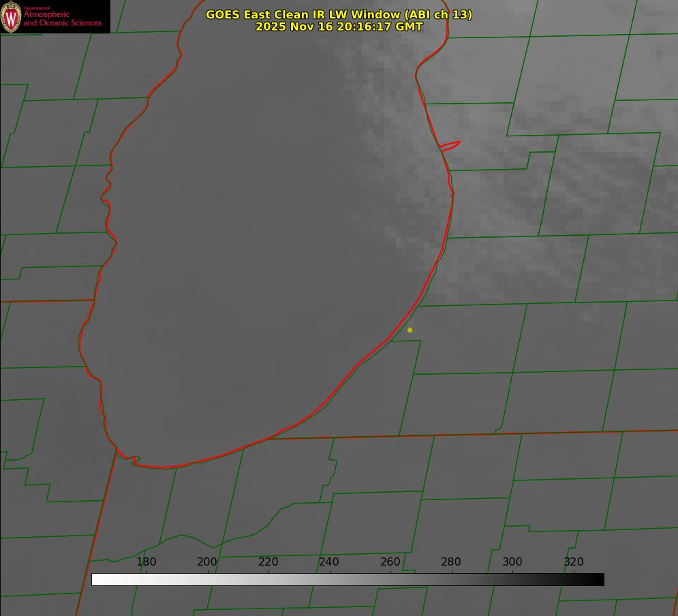Click the middle gray section of the colorbar
This screenshot has height=616, width=678.
(x=348, y=579)
